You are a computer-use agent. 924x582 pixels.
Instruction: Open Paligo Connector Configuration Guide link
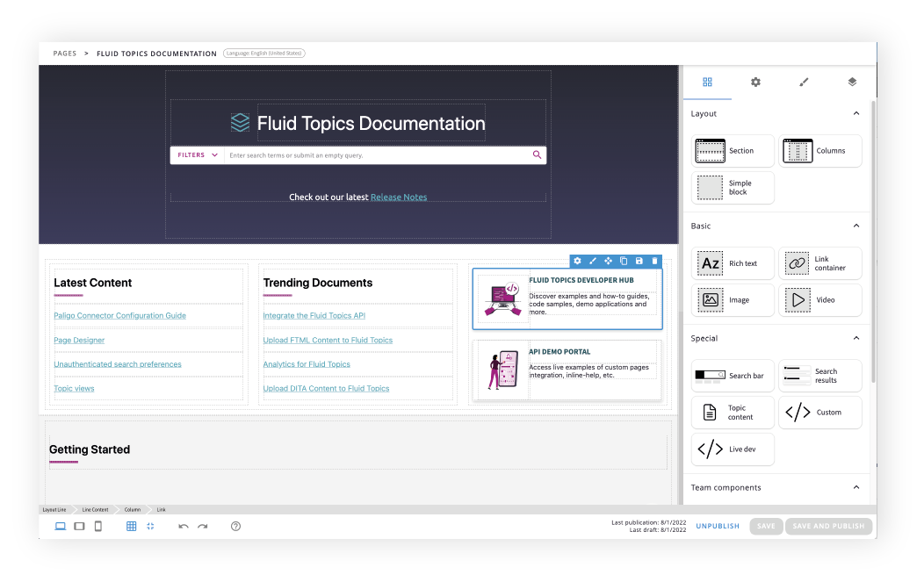(x=119, y=316)
